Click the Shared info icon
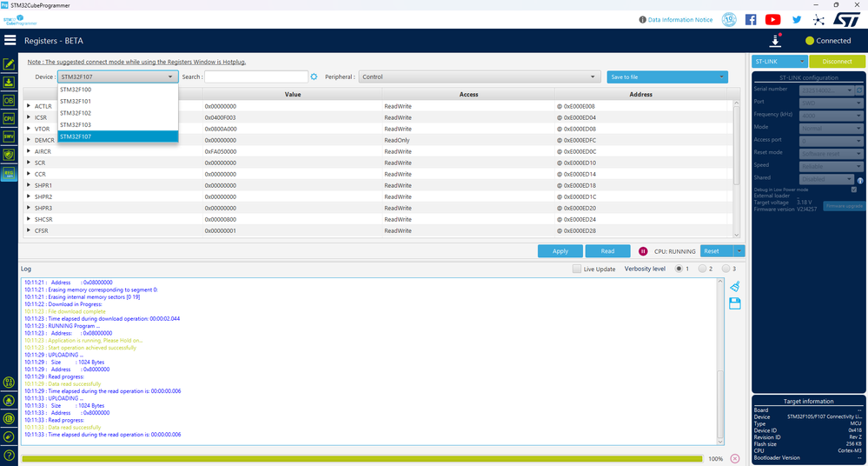The width and height of the screenshot is (868, 466). pos(860,181)
